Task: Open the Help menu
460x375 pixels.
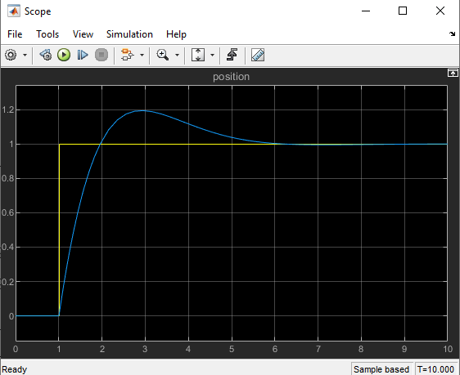Action: coord(176,34)
